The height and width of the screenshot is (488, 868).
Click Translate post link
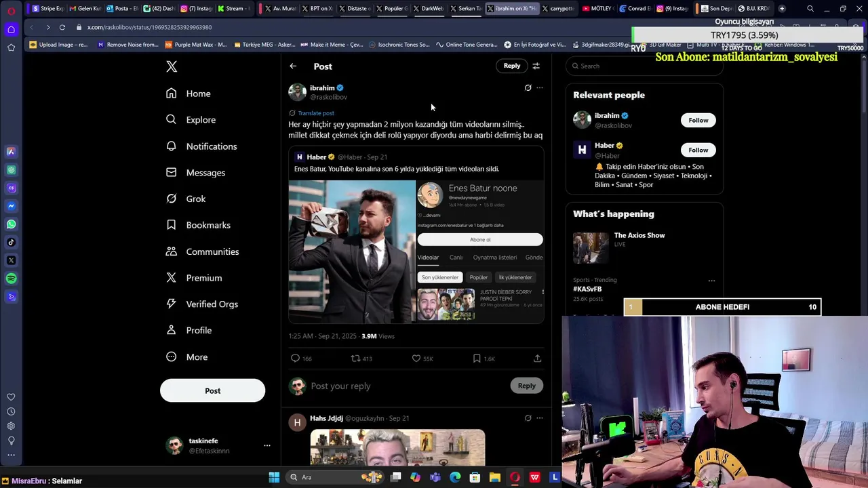point(316,113)
